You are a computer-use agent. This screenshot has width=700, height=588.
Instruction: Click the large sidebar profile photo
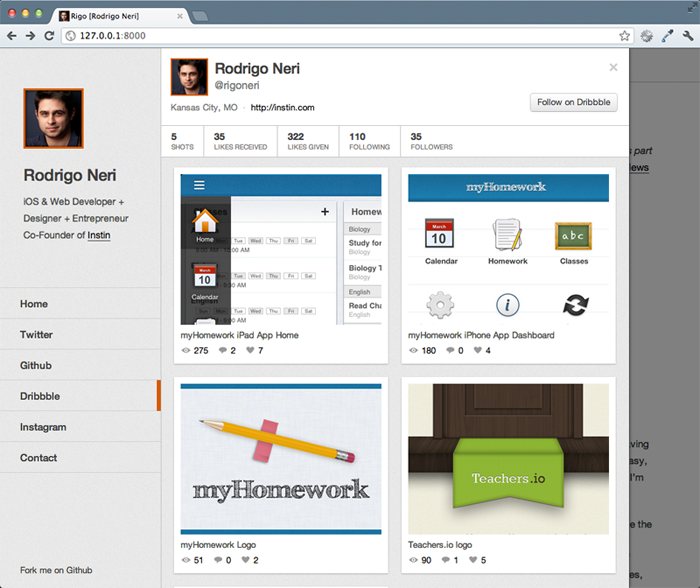click(x=54, y=118)
